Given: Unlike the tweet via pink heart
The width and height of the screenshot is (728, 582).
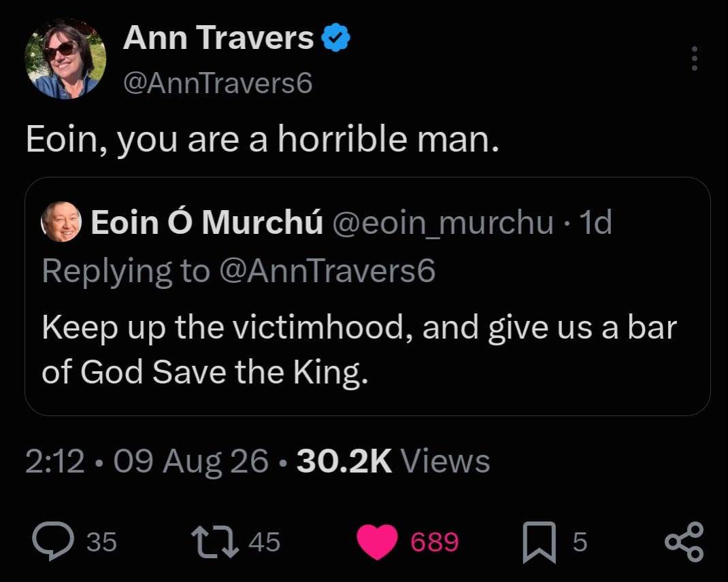Looking at the screenshot, I should (x=377, y=542).
